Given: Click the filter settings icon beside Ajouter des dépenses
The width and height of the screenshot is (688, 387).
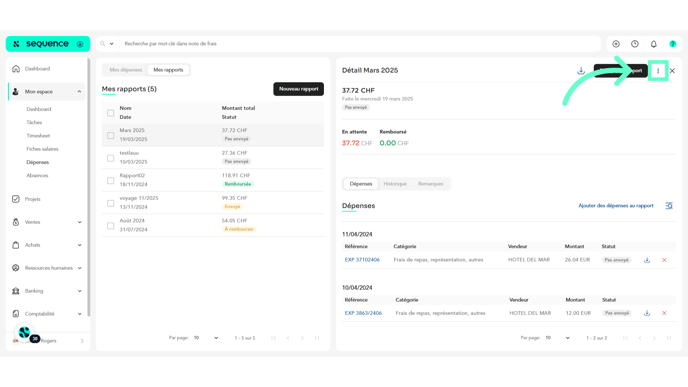Looking at the screenshot, I should tap(669, 206).
